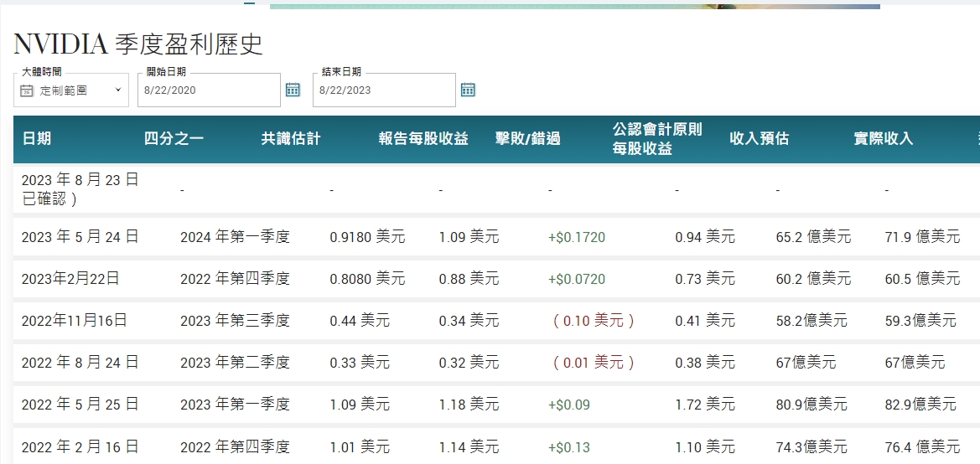Click the 0.33 美元 consensus estimate
Viewport: 980px width, 464px height.
[360, 363]
